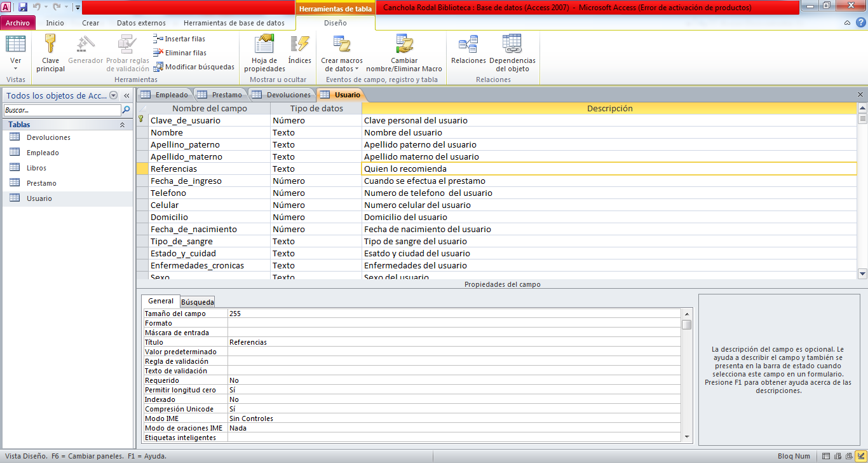Switch to the Inicio ribbon tab
The width and height of the screenshot is (868, 463).
(x=55, y=23)
